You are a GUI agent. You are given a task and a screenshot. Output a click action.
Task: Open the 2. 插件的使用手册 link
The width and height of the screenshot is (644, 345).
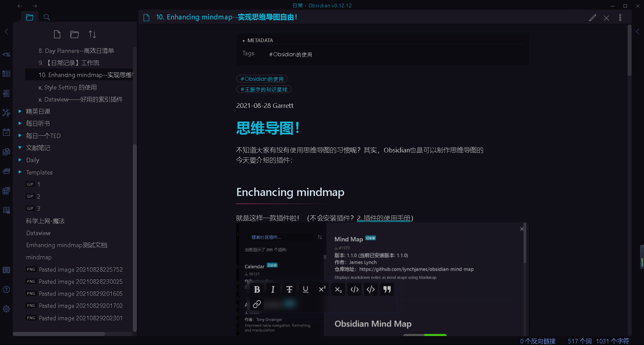(x=383, y=218)
